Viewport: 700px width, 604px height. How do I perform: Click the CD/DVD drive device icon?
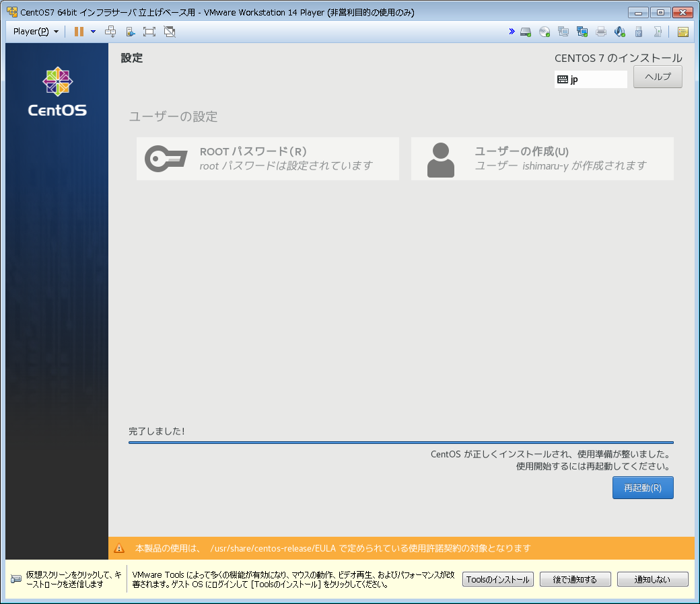click(545, 32)
